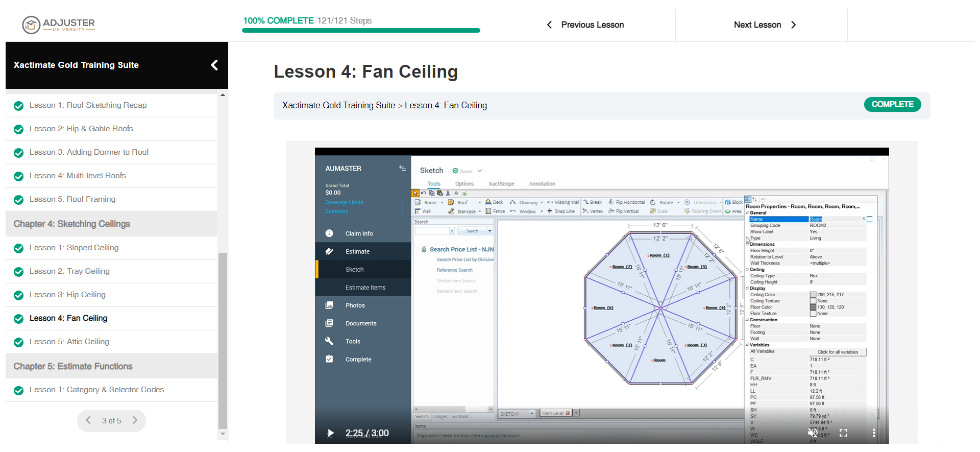Image resolution: width=980 pixels, height=452 pixels.
Task: Click the green COMPLETE status badge
Action: pyautogui.click(x=892, y=104)
